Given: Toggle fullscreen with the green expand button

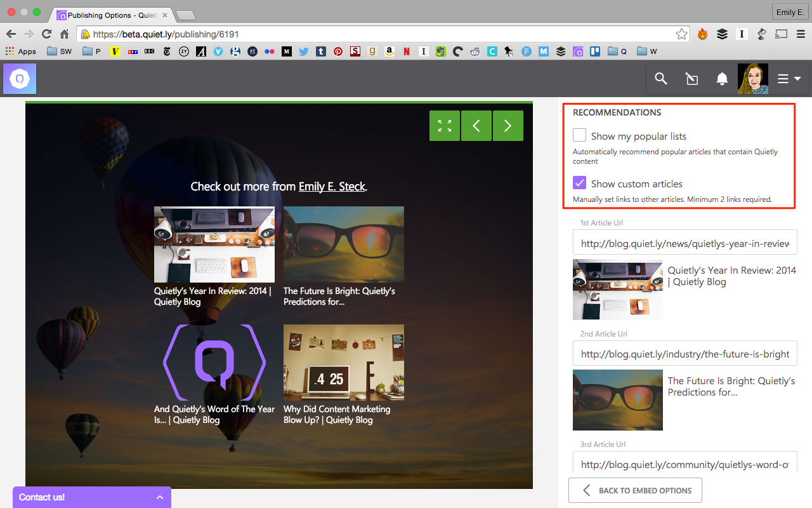Looking at the screenshot, I should (445, 126).
